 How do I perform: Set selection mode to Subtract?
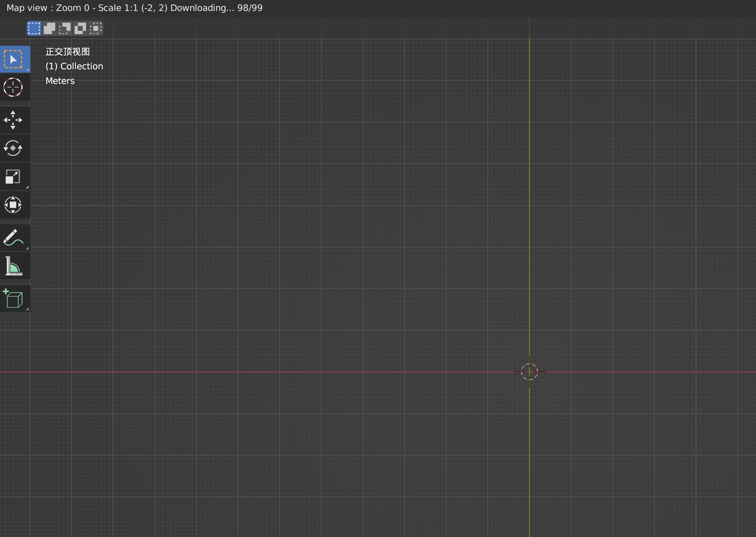tap(65, 28)
